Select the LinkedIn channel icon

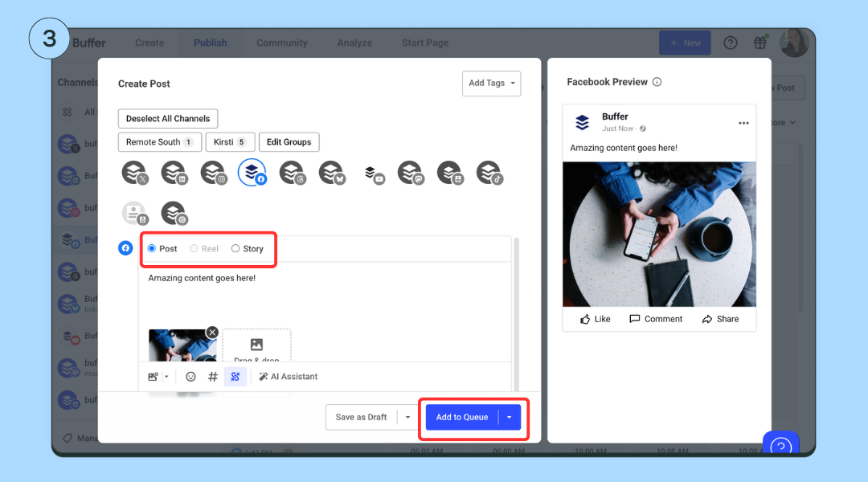[174, 172]
